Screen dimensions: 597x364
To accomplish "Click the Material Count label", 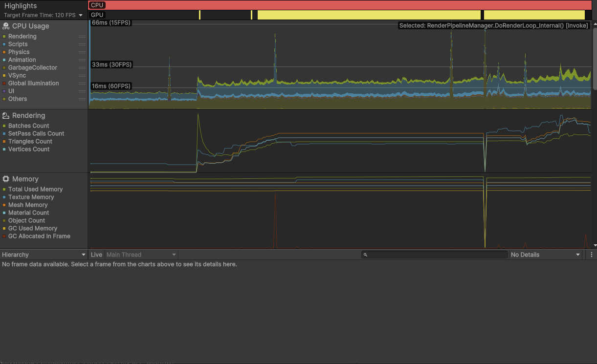I will click(29, 213).
